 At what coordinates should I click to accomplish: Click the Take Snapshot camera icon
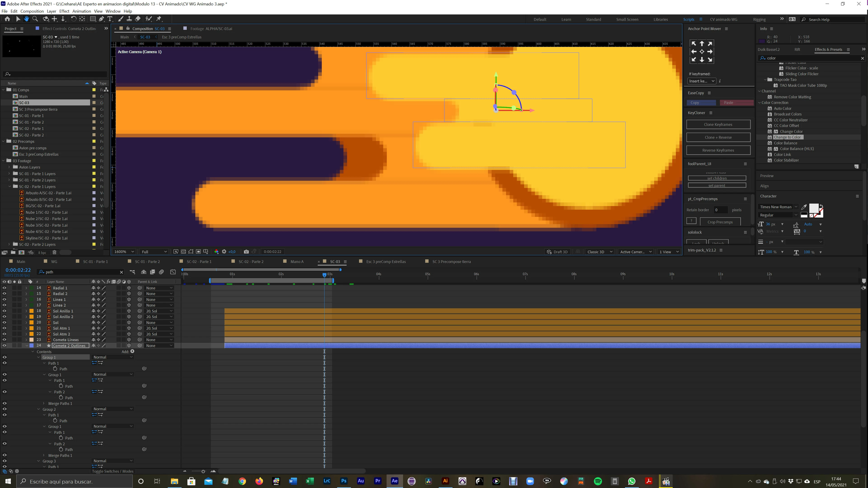pos(246,252)
